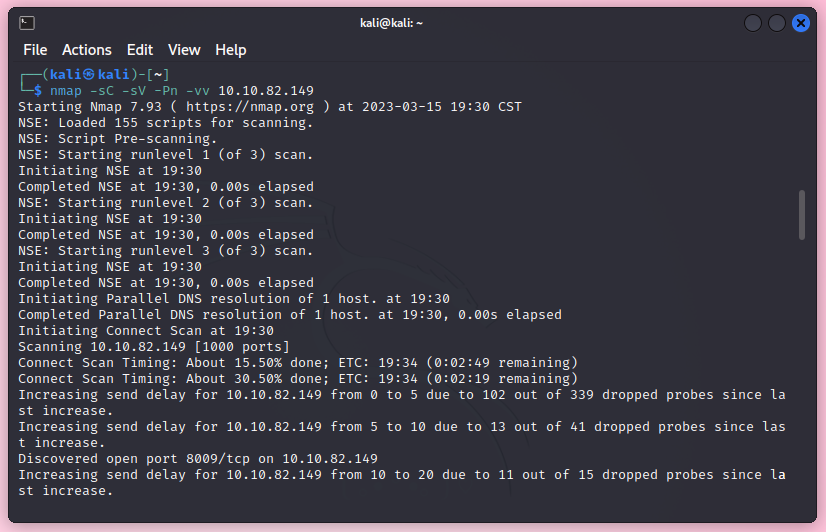Click the window title 'kali@kali: ~'
Screen dimensions: 826x532
point(391,23)
